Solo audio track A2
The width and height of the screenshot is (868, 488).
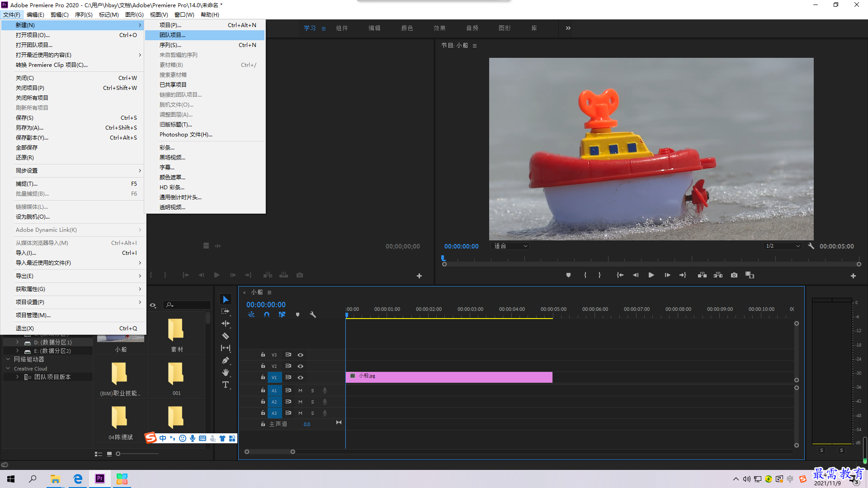tap(312, 402)
